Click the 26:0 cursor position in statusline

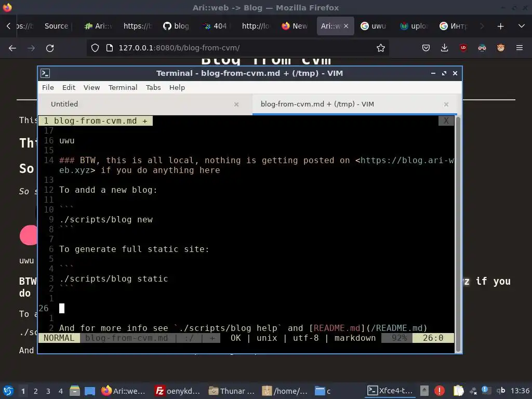pyautogui.click(x=433, y=338)
